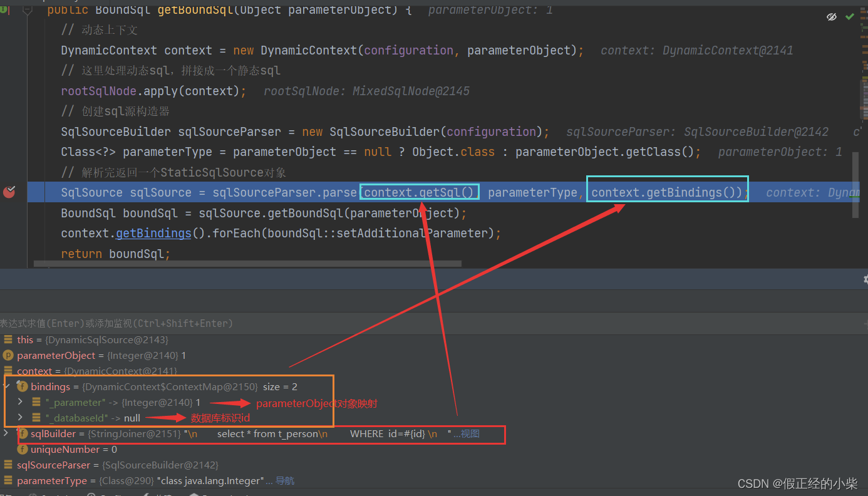The image size is (868, 496).
Task: Click the gear settings icon at panel edge
Action: click(865, 279)
